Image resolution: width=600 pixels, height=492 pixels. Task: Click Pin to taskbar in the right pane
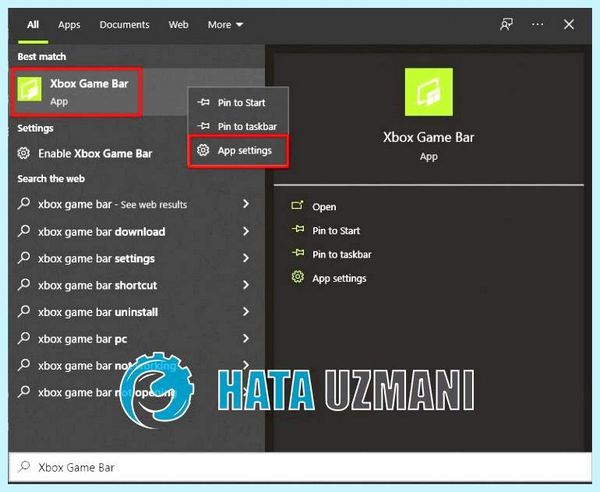(342, 254)
